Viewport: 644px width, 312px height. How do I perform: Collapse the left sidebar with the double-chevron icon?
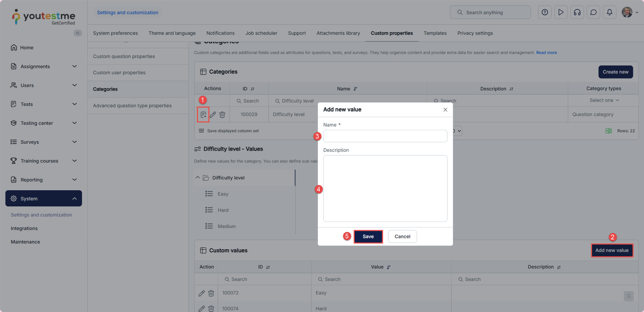point(78,33)
